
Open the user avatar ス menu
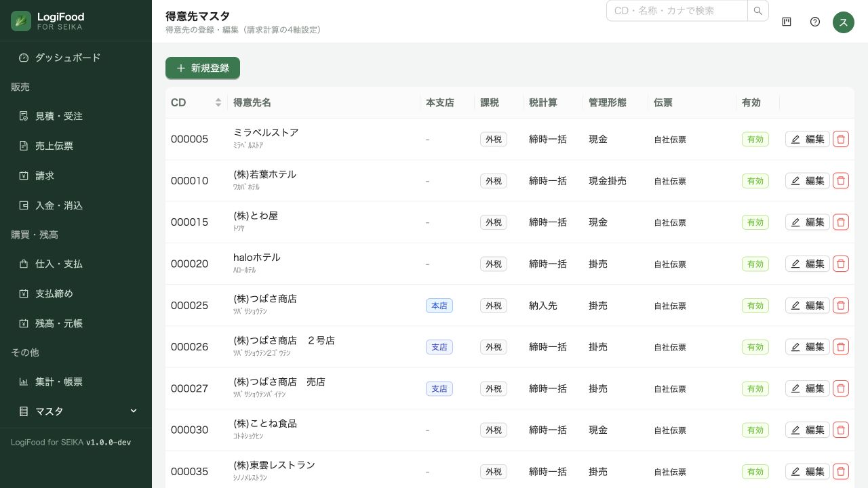pyautogui.click(x=844, y=22)
